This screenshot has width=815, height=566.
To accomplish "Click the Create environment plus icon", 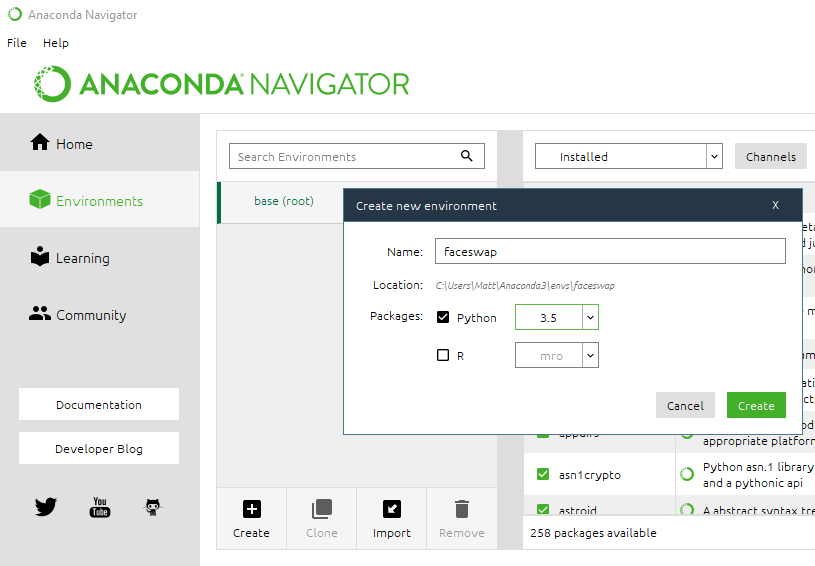I will (252, 509).
